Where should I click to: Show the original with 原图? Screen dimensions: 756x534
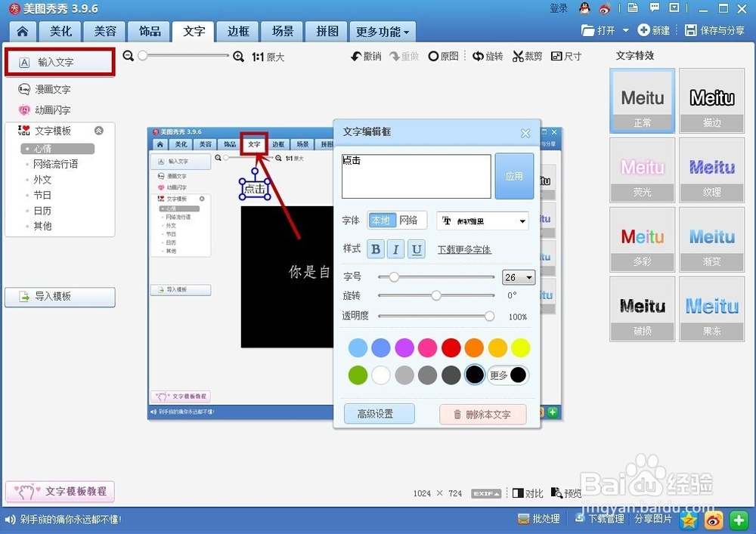444,57
